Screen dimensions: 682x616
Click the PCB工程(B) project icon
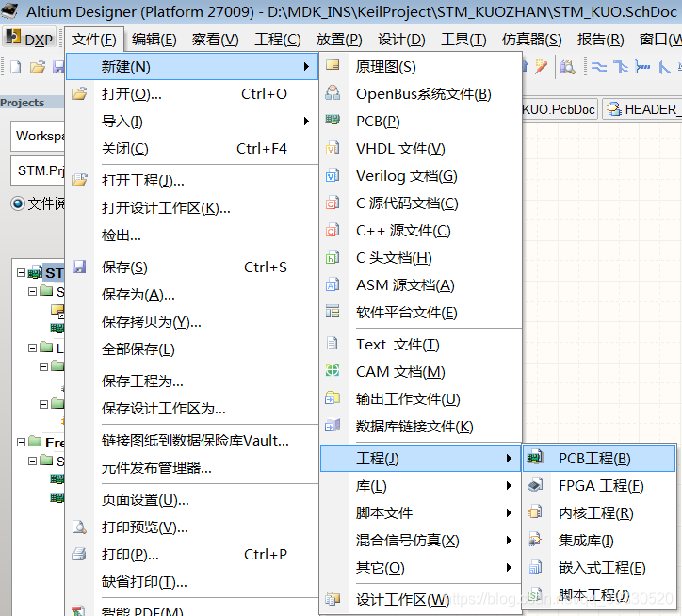(535, 457)
